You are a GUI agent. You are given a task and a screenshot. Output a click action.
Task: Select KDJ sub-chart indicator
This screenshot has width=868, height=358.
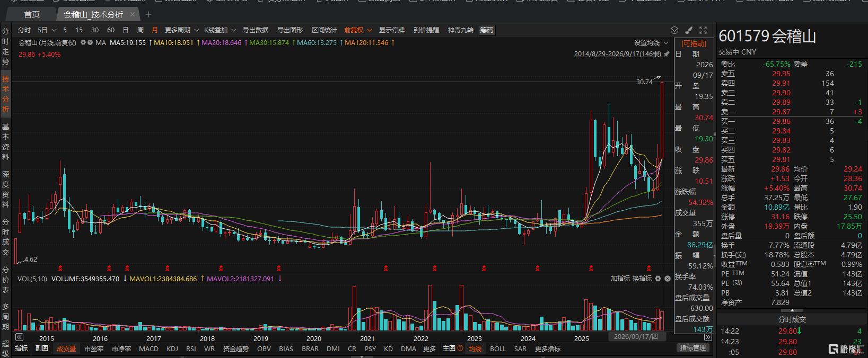[x=172, y=348]
